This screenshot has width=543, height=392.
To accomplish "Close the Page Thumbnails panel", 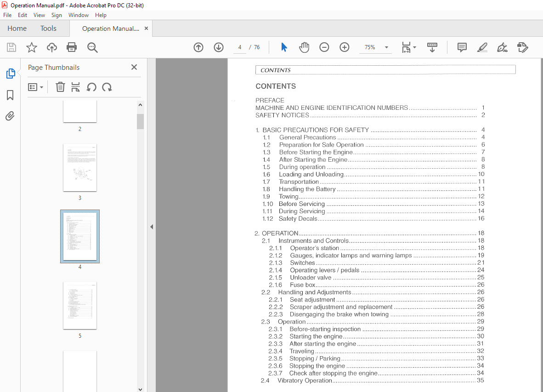I will tap(134, 67).
